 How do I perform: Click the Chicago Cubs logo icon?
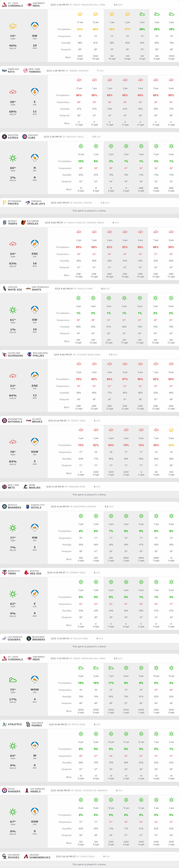(25, 137)
